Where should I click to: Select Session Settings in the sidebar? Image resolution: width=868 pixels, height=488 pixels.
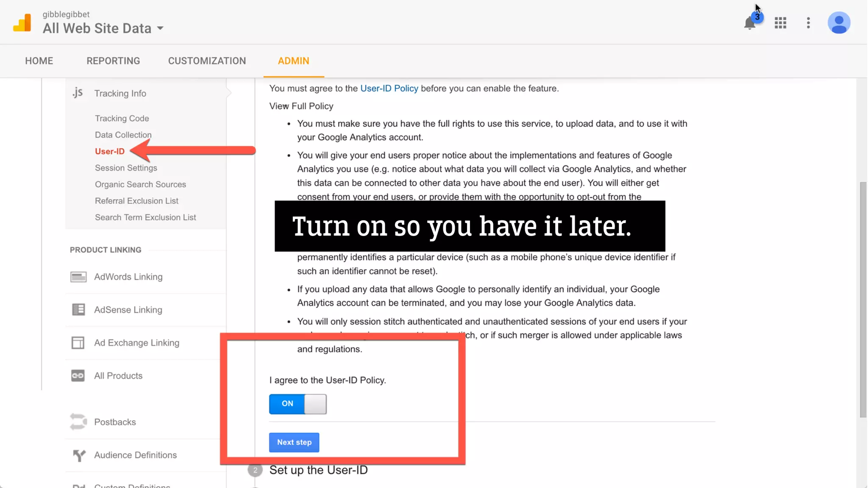126,168
